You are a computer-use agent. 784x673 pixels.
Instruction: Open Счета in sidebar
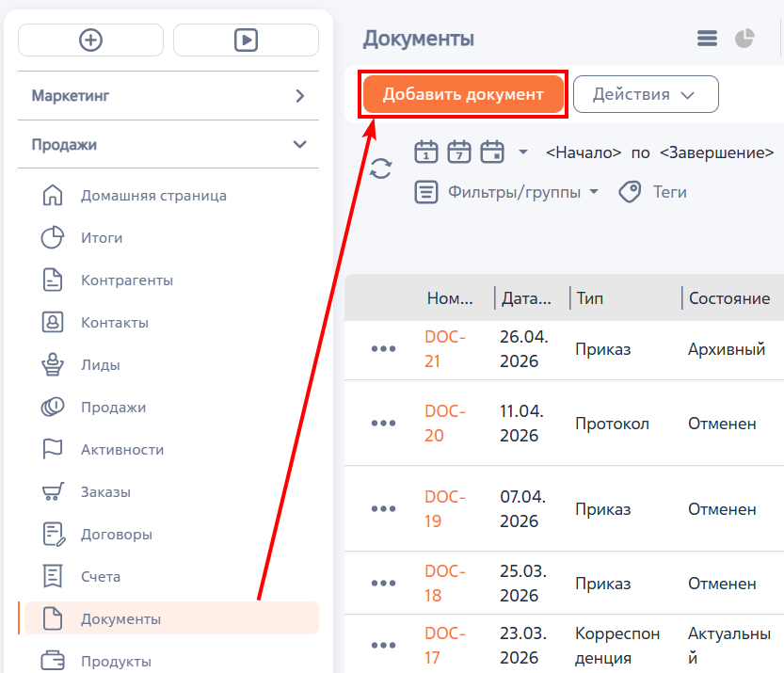coord(101,577)
